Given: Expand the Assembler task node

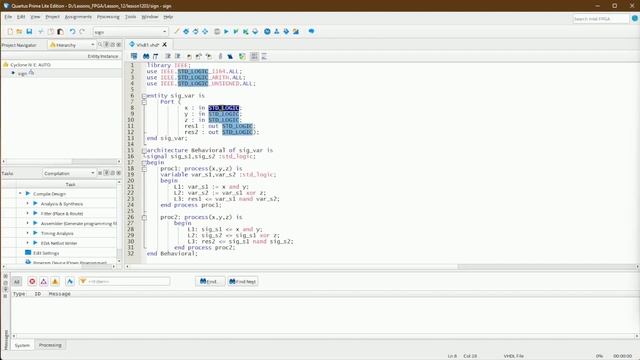Looking at the screenshot, I should pos(28,223).
